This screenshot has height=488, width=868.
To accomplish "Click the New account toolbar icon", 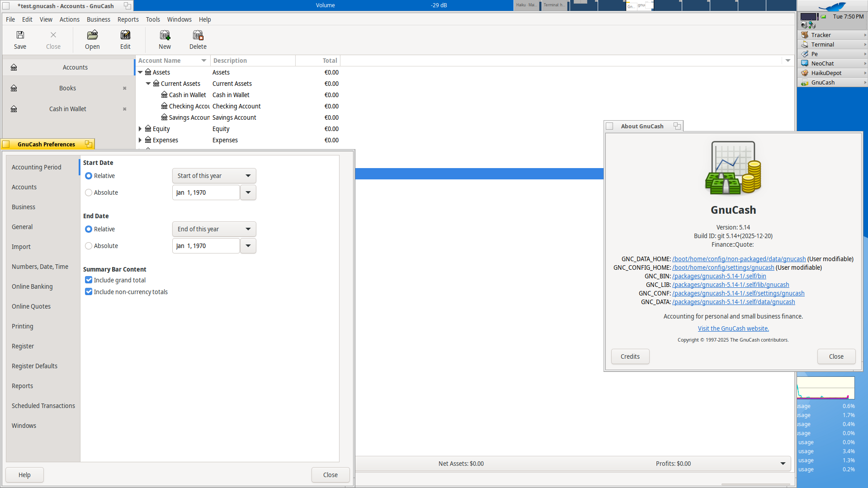I will click(165, 35).
